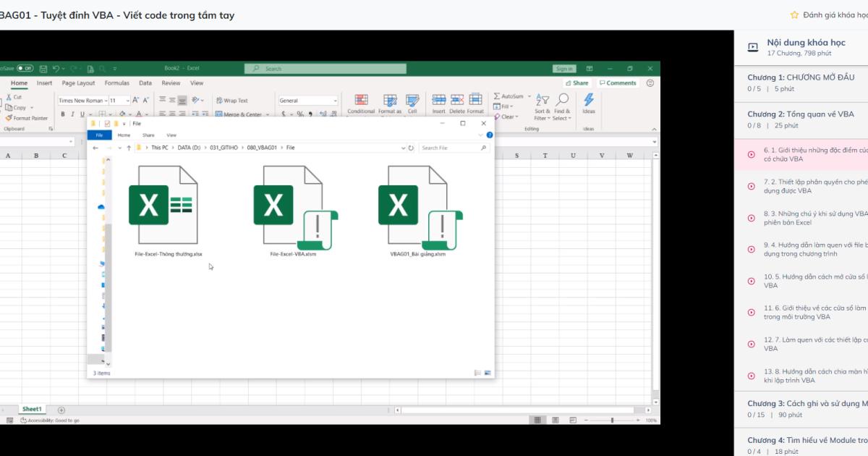
Task: Expand the AutoSum dropdown arrow
Action: [529, 96]
